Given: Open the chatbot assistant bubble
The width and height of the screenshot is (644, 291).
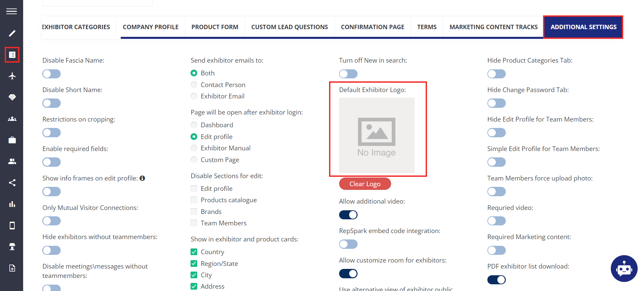Looking at the screenshot, I should click(624, 269).
